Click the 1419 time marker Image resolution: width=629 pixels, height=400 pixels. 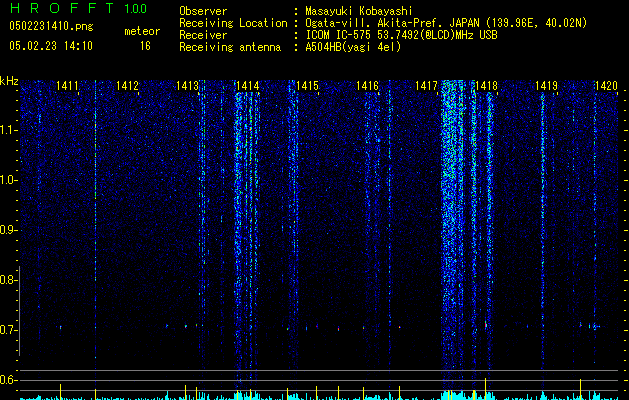point(546,86)
